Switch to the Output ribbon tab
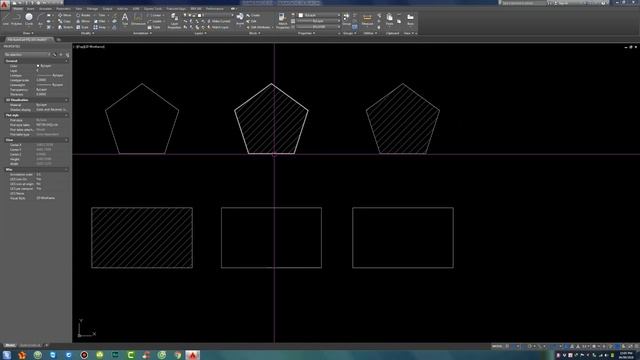Viewport: 640px width, 360px height. [x=107, y=9]
